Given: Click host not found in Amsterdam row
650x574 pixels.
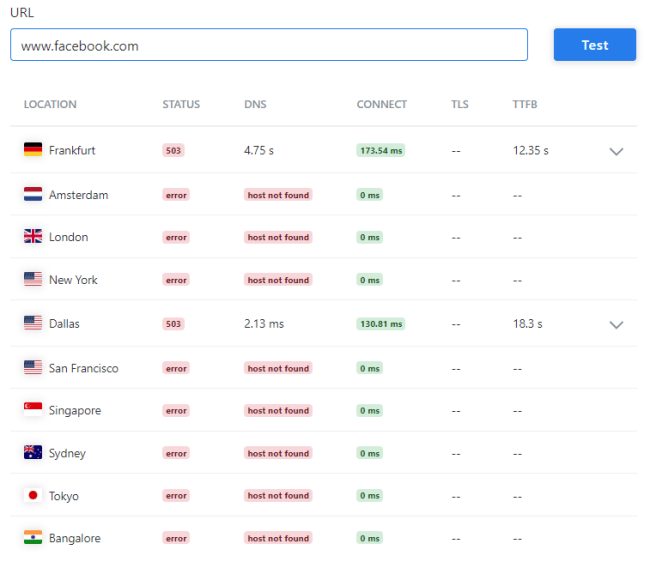Looking at the screenshot, I should tap(278, 195).
